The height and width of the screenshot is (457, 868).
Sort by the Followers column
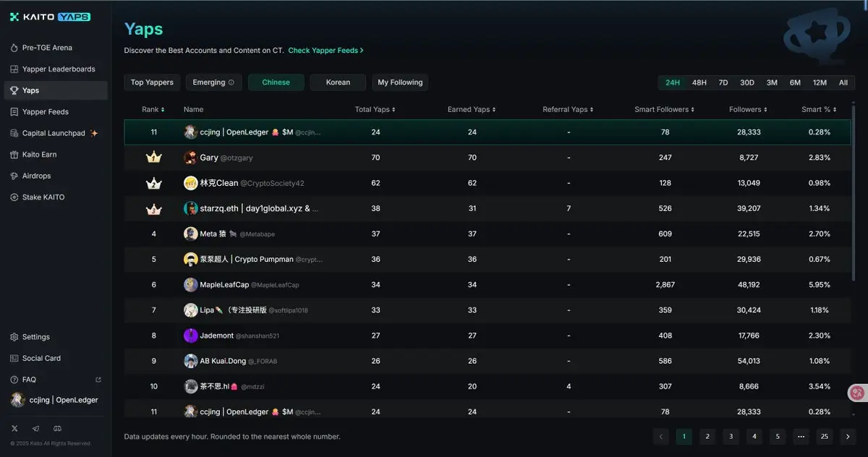click(748, 109)
